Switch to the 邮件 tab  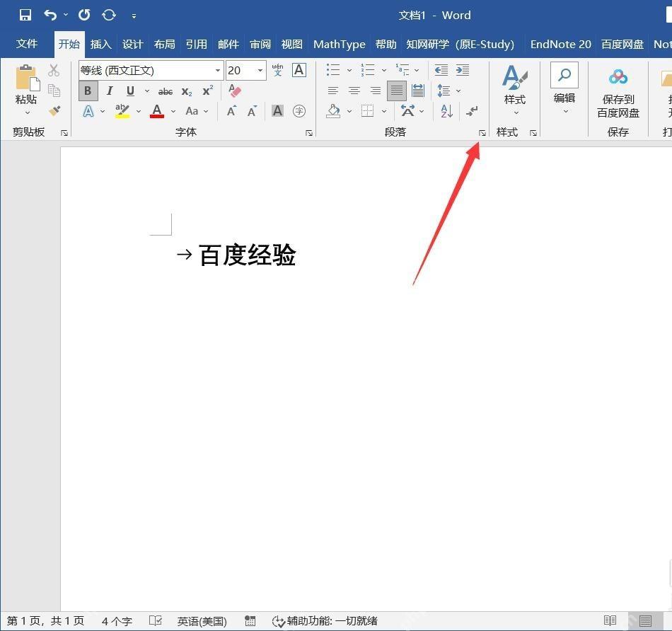[x=228, y=44]
